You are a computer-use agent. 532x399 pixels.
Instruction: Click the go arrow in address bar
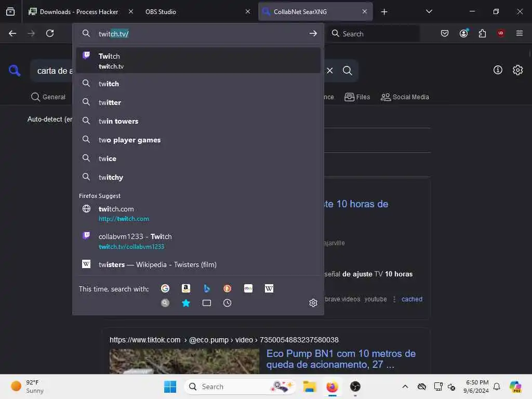(x=313, y=33)
